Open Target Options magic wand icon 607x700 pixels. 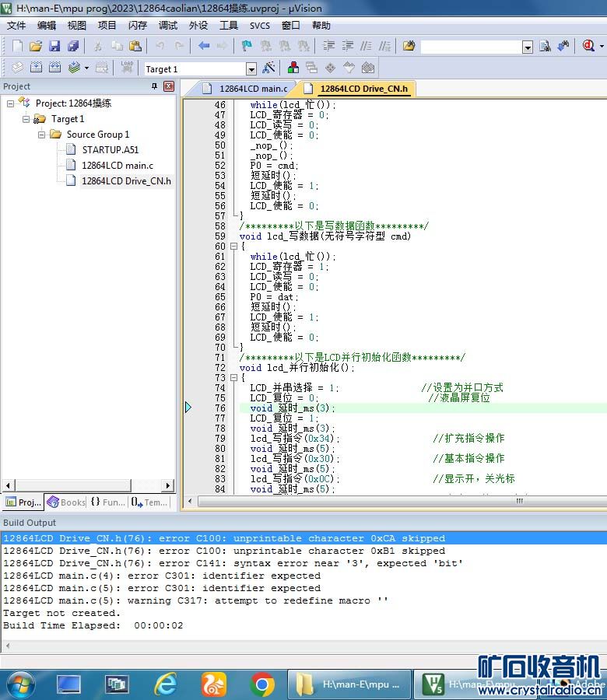point(268,68)
